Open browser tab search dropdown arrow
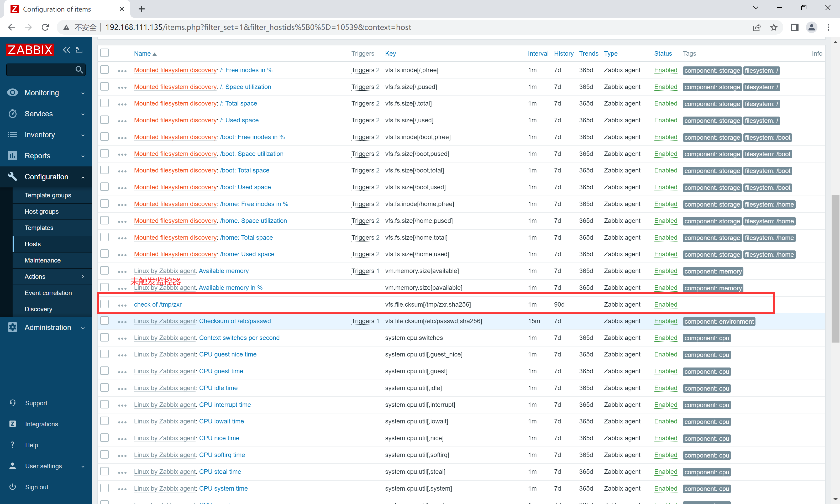Screen dimensions: 840x504 (755, 8)
